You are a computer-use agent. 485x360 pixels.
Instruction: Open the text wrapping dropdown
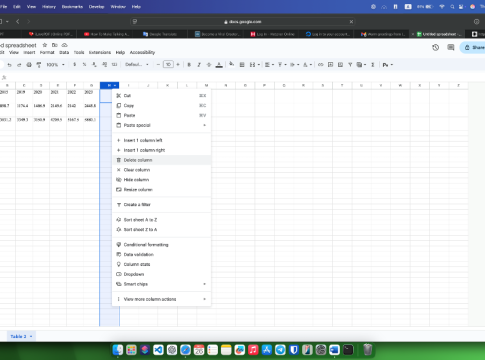[x=294, y=65]
